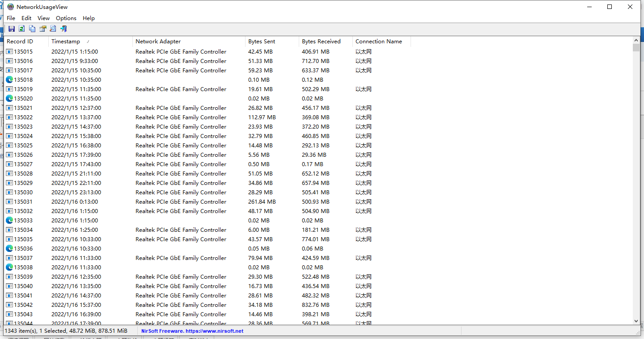Click the adapter name in record 135030's row

(x=181, y=192)
